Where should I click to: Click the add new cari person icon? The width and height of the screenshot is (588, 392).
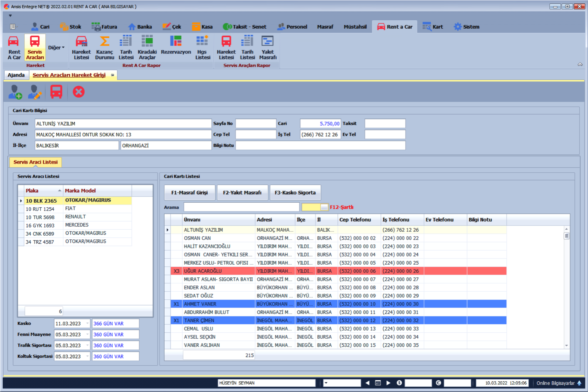(15, 92)
